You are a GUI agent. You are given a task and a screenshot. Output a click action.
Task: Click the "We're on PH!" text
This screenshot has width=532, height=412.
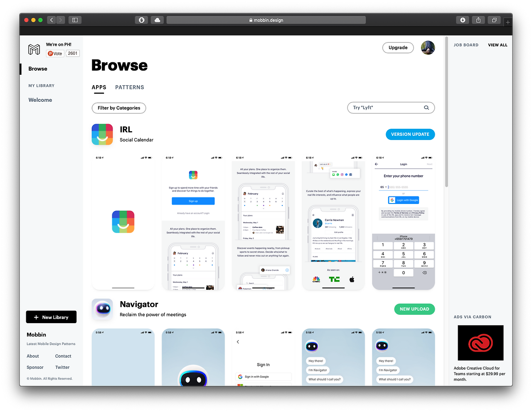[x=59, y=44]
